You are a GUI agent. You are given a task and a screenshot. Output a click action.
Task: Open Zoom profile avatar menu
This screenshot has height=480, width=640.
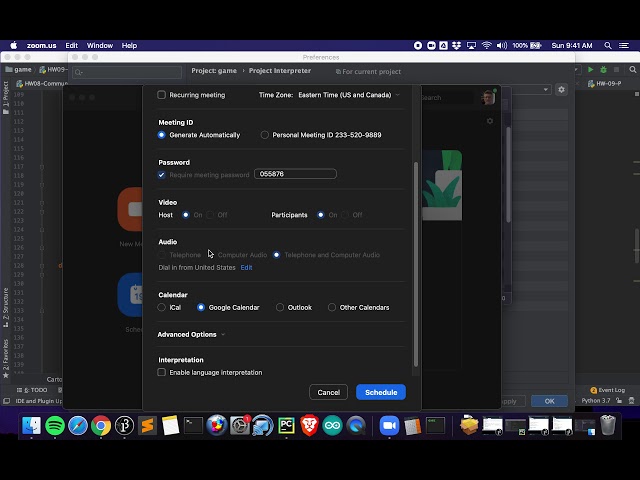point(488,97)
